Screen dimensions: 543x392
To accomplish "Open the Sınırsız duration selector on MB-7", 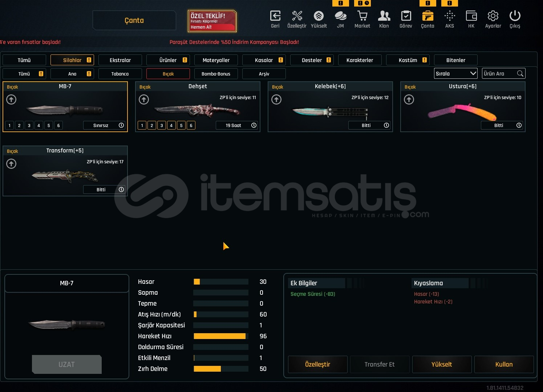I will pos(104,126).
